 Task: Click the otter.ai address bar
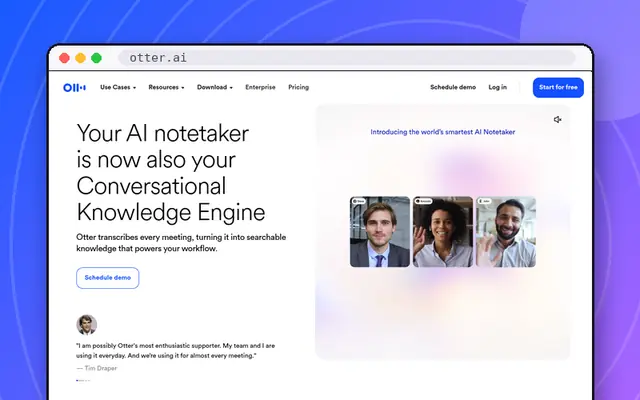point(347,58)
